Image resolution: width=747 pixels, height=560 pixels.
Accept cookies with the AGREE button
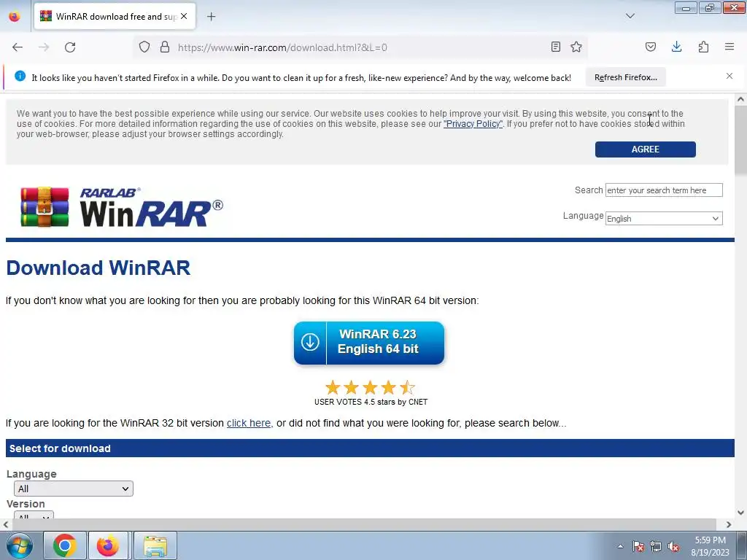645,149
